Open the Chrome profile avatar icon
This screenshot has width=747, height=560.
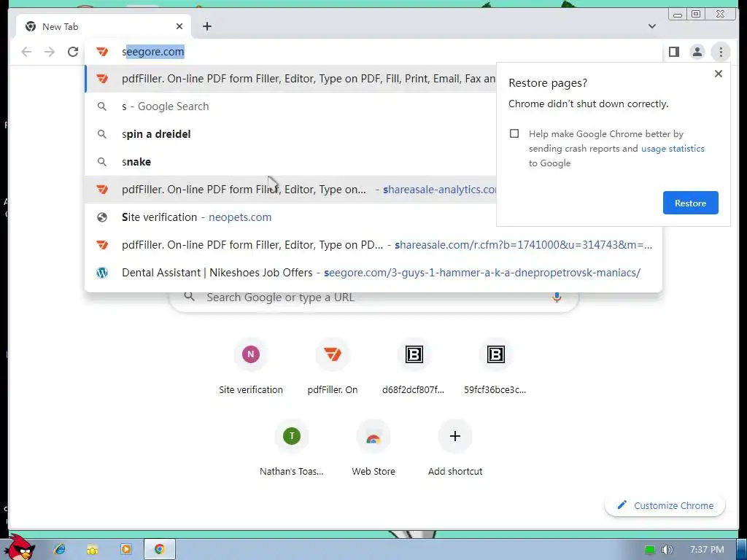pos(697,52)
